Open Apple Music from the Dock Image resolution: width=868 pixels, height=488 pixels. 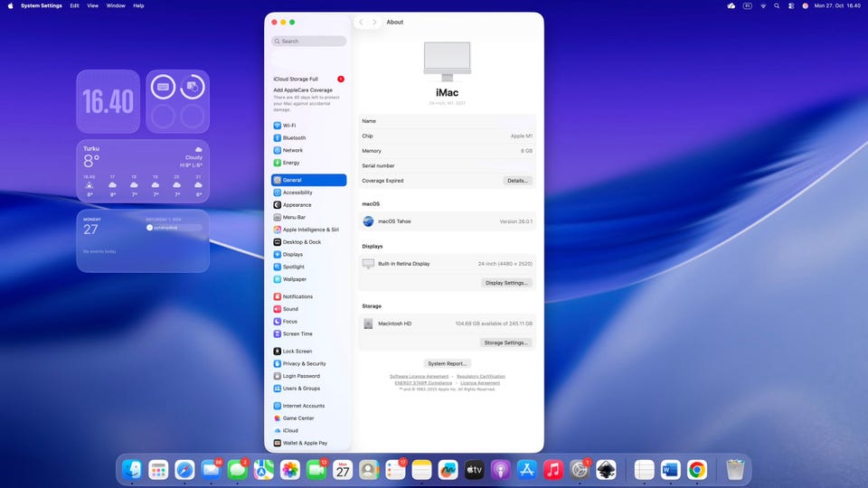[x=554, y=469]
